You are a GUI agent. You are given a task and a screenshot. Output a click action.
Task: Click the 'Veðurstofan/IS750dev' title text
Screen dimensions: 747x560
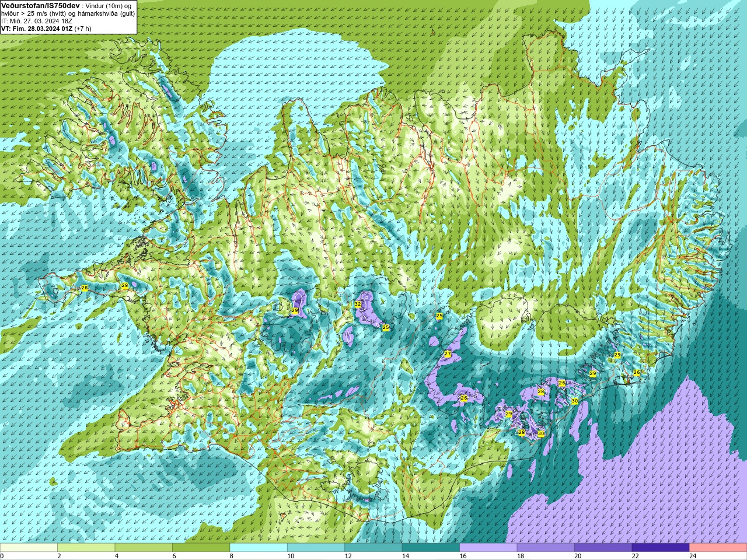coord(40,5)
